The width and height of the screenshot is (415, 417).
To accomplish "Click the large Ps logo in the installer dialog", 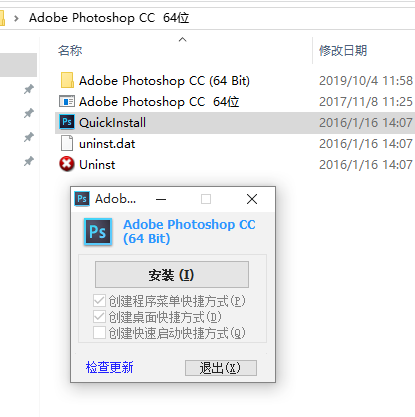I will pos(98,232).
